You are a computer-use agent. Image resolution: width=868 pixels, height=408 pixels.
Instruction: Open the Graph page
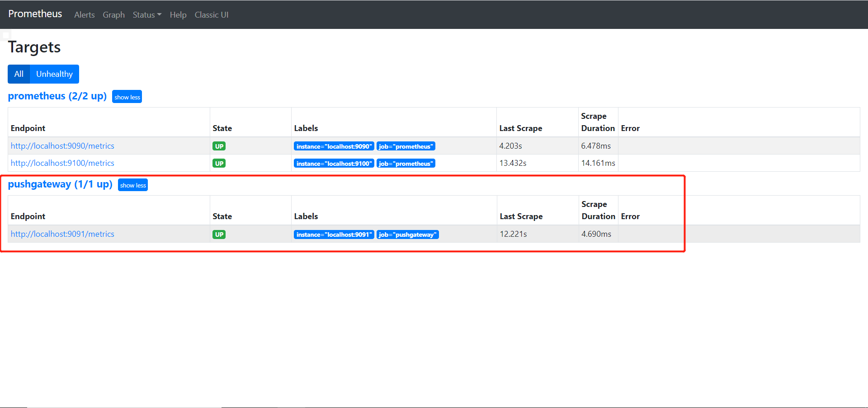(x=113, y=15)
